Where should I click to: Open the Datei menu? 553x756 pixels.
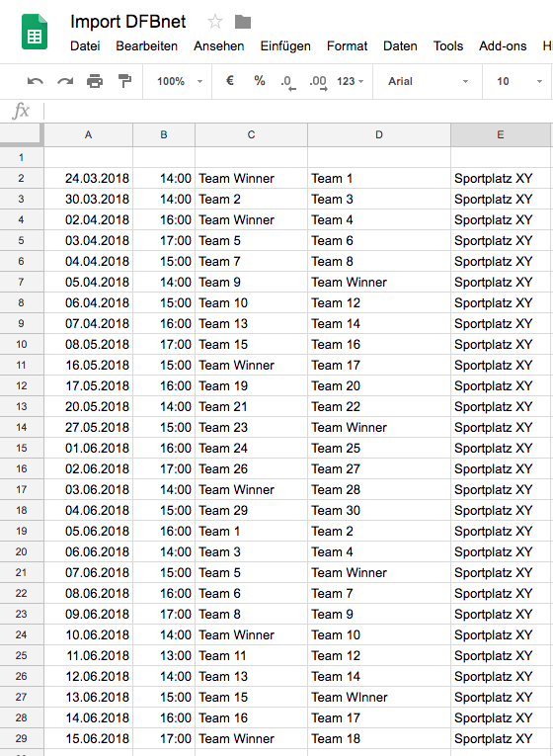[x=85, y=46]
